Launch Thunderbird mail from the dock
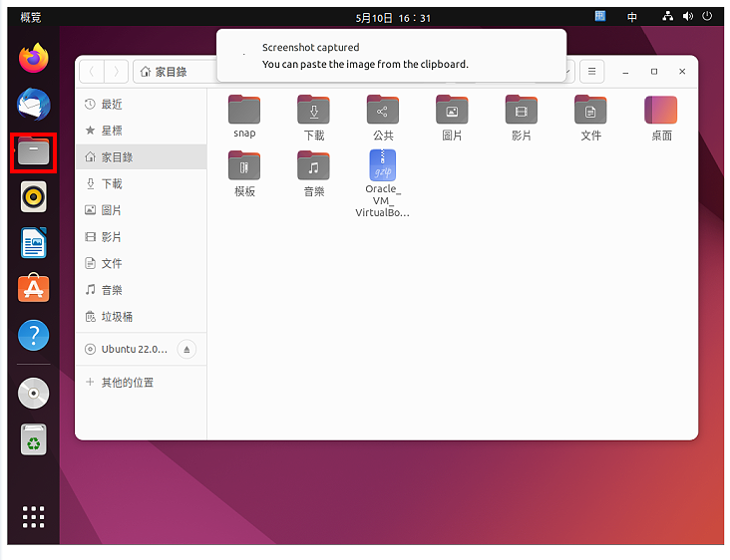The height and width of the screenshot is (560, 730). [34, 105]
